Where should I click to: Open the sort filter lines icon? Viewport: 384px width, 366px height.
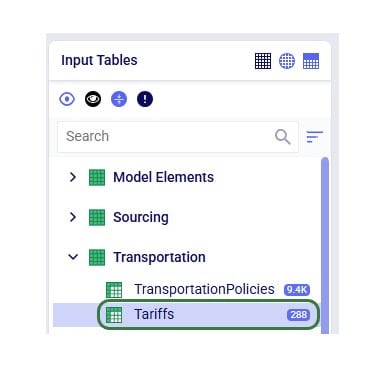[314, 137]
